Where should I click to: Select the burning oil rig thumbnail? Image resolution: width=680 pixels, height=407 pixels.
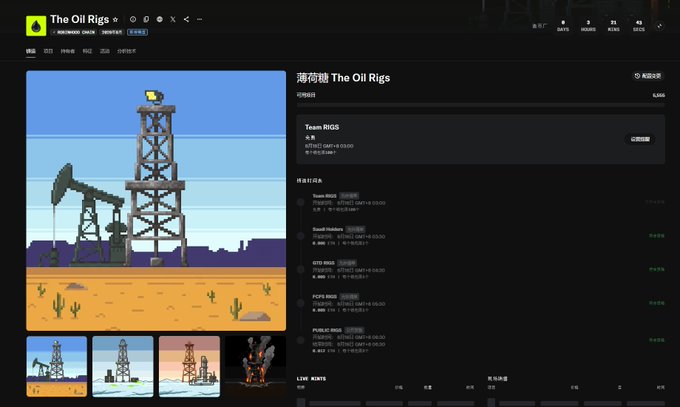click(x=255, y=367)
